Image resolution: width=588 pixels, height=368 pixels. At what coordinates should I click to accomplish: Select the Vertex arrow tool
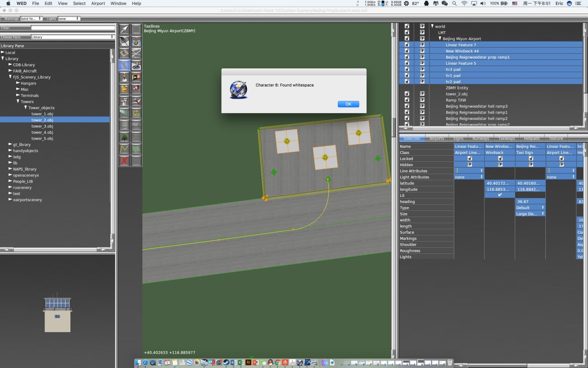pyautogui.click(x=124, y=29)
